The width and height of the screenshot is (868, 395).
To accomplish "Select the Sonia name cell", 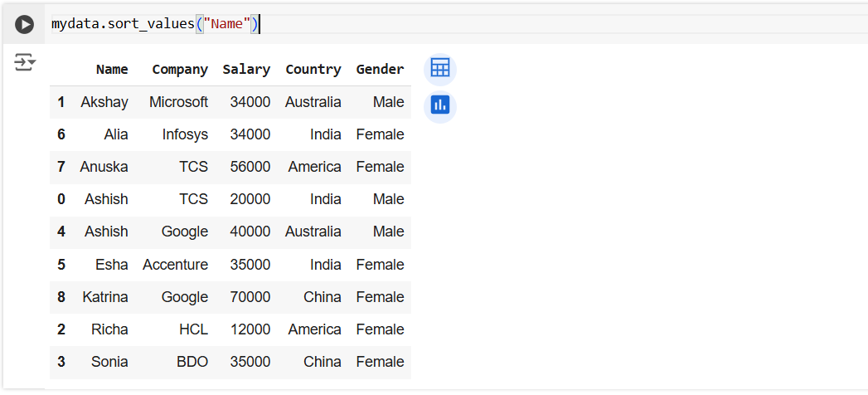I will coord(110,362).
